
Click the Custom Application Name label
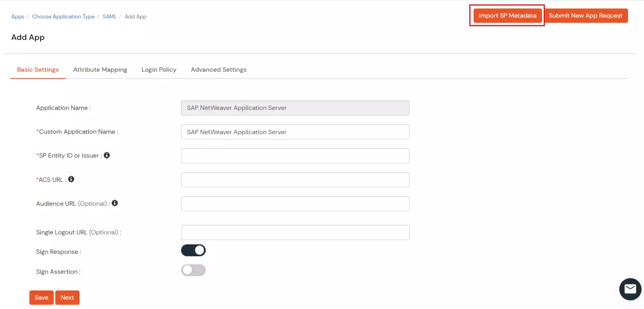(77, 132)
